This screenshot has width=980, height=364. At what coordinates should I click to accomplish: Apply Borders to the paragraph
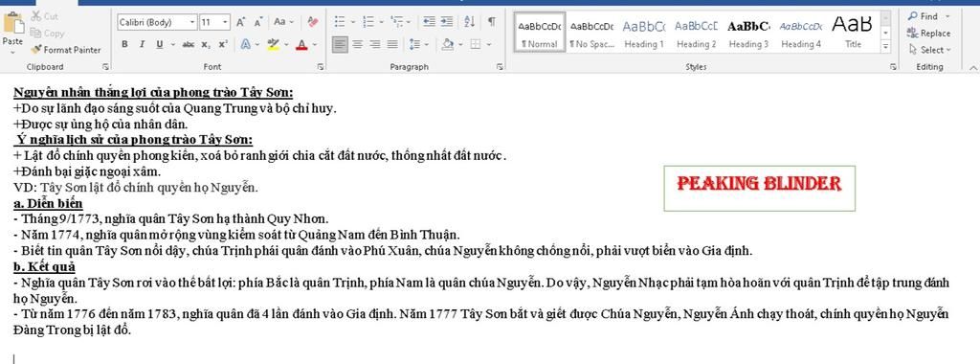(476, 44)
